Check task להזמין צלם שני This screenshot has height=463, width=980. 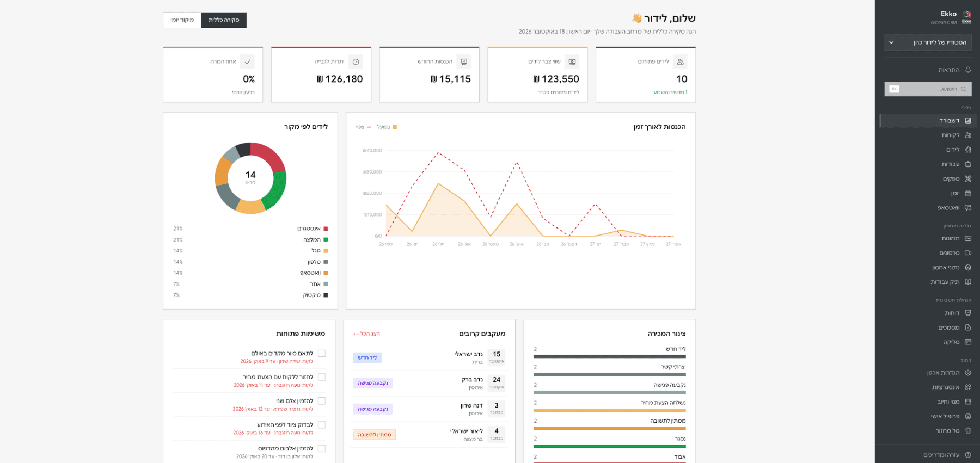point(322,401)
